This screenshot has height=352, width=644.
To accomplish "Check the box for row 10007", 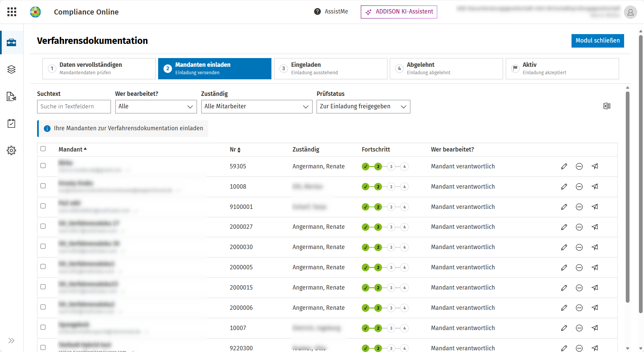I will point(43,327).
